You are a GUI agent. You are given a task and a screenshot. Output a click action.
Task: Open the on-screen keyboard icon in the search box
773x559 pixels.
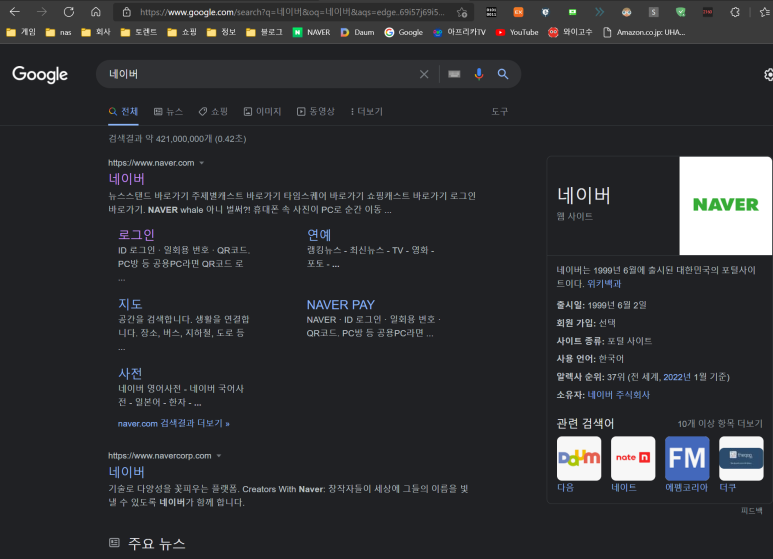[x=454, y=74]
